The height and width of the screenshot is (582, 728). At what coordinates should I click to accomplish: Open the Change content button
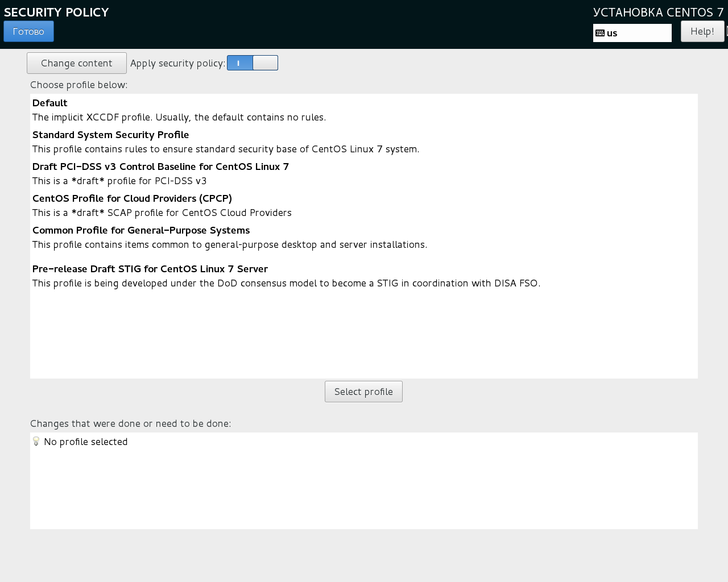[77, 63]
